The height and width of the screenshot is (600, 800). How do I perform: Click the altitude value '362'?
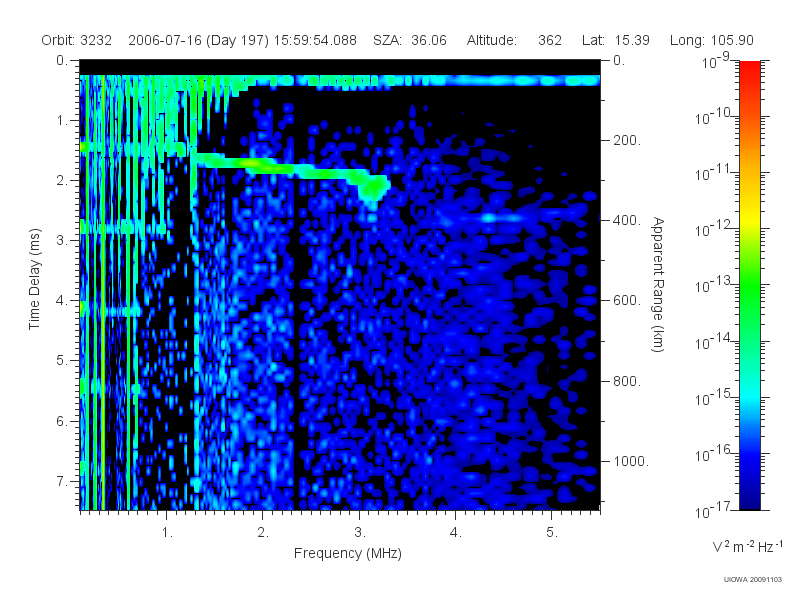point(550,40)
